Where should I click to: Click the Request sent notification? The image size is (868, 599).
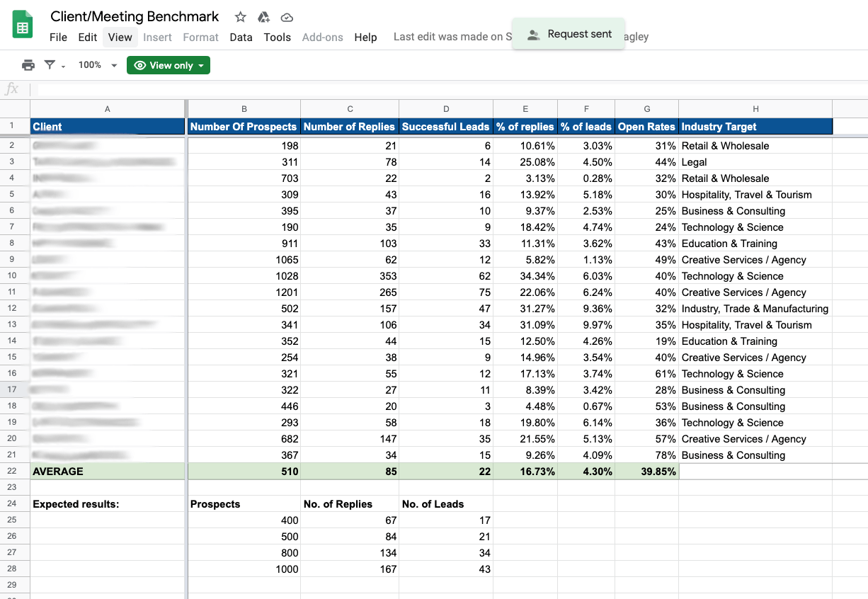click(x=568, y=34)
